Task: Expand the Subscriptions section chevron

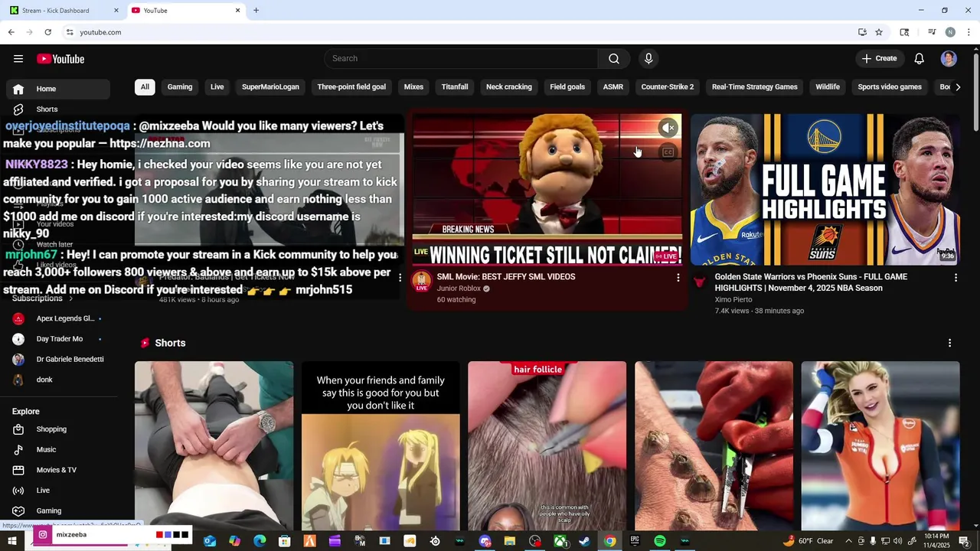Action: pyautogui.click(x=70, y=298)
